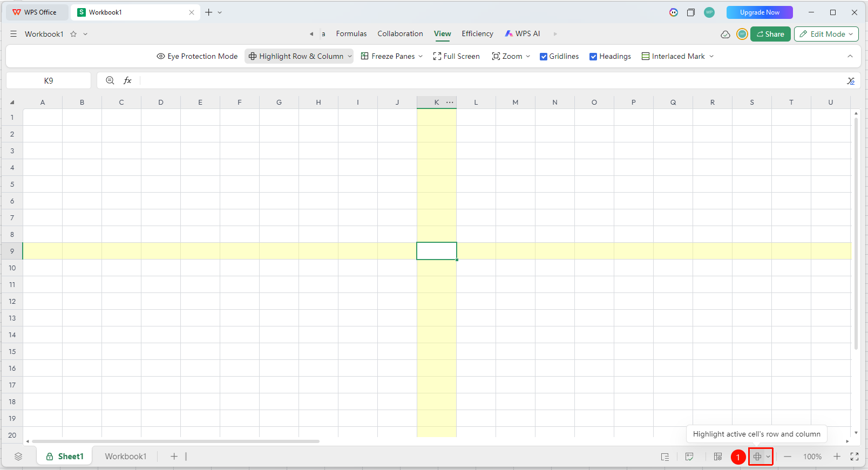Click the Name Box showing K9

(x=49, y=80)
